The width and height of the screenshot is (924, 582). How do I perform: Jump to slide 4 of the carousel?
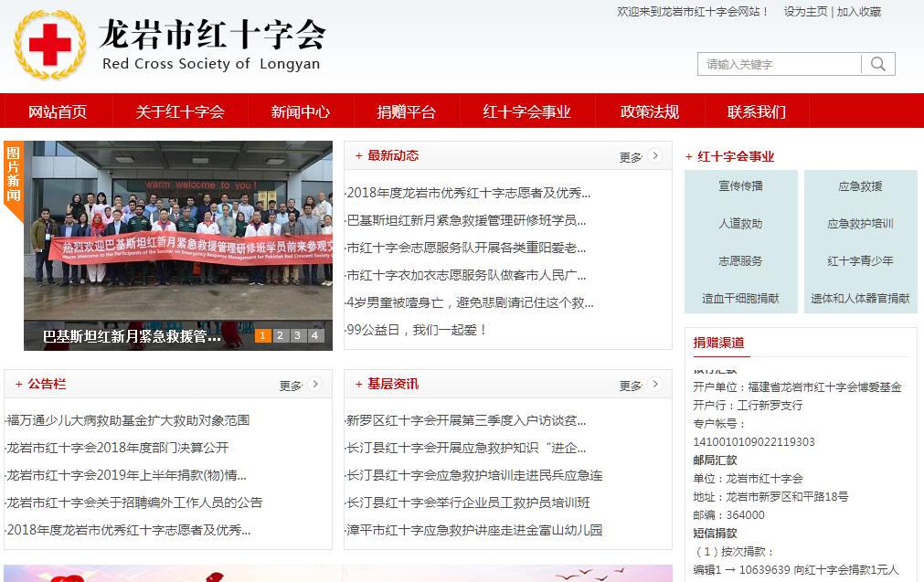(315, 335)
